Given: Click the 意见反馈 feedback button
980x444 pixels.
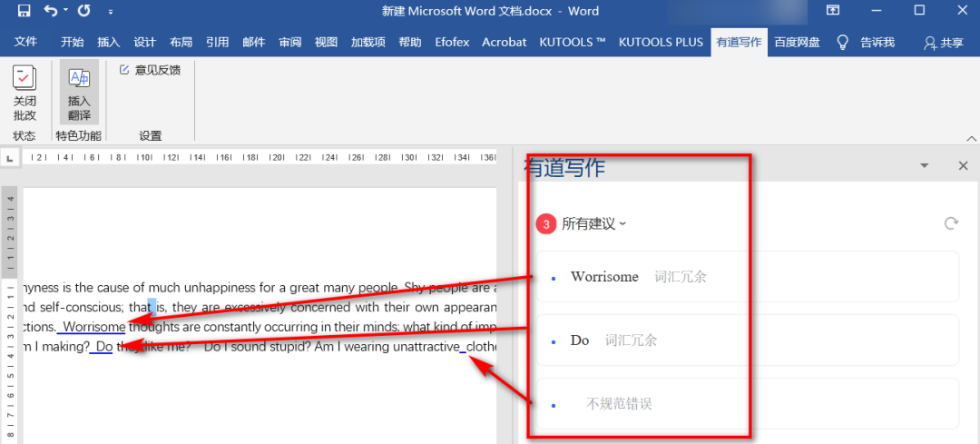Looking at the screenshot, I should click(x=150, y=70).
